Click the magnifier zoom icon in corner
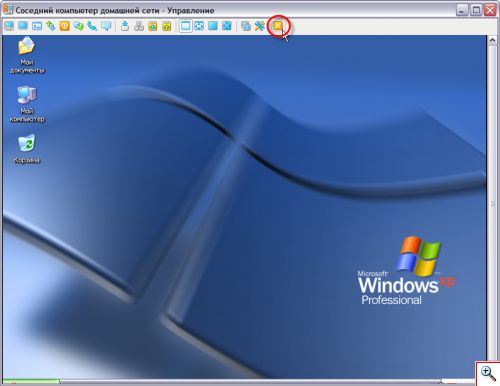This screenshot has width=500, height=386. pos(488,374)
